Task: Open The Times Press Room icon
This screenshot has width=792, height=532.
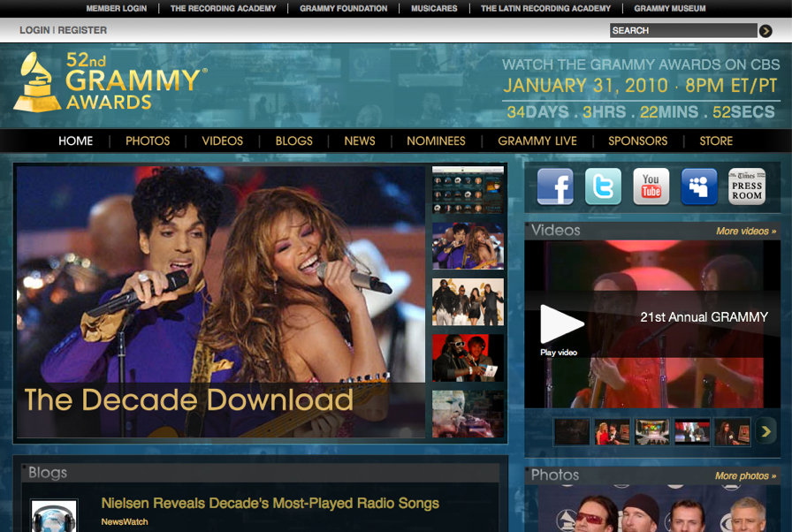Action: [747, 186]
